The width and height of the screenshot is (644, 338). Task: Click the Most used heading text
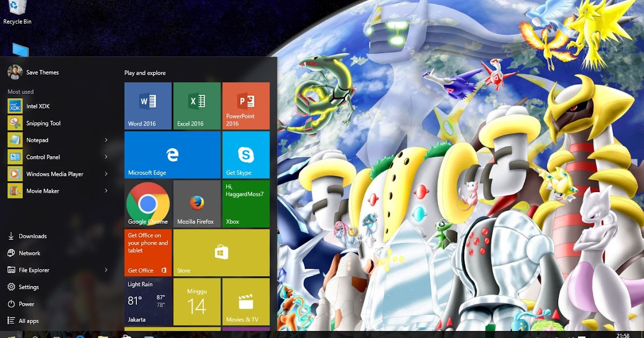pos(20,92)
